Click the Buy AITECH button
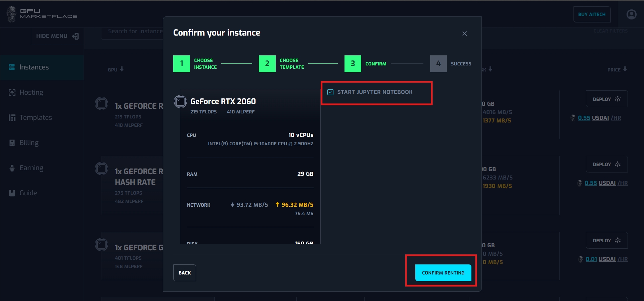 (x=592, y=14)
